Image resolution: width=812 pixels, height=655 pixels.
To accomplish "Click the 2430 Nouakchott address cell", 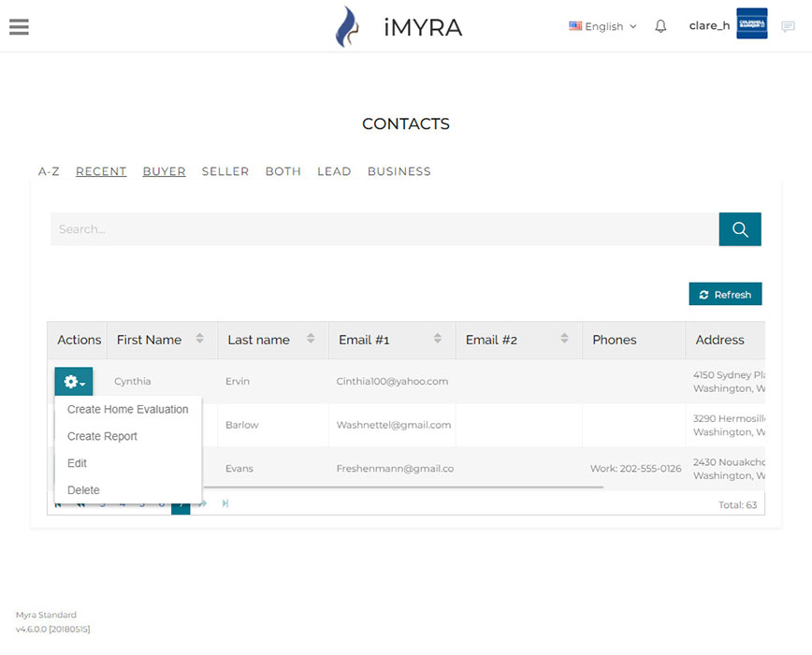I will tap(729, 469).
